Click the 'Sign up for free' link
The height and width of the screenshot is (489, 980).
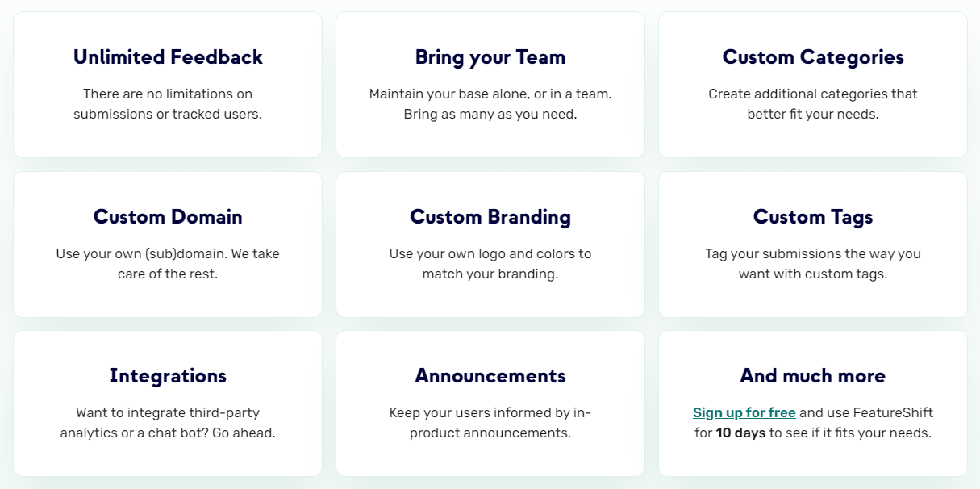(744, 412)
